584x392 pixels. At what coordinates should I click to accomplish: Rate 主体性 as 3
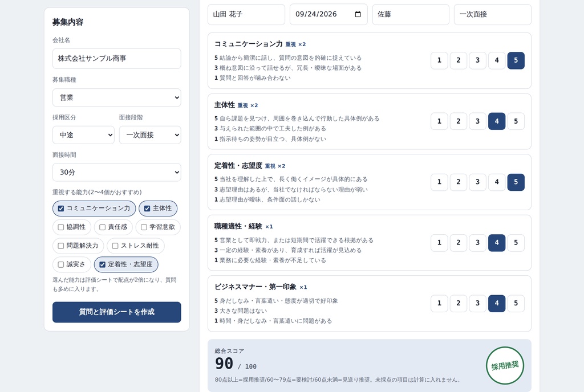(477, 121)
